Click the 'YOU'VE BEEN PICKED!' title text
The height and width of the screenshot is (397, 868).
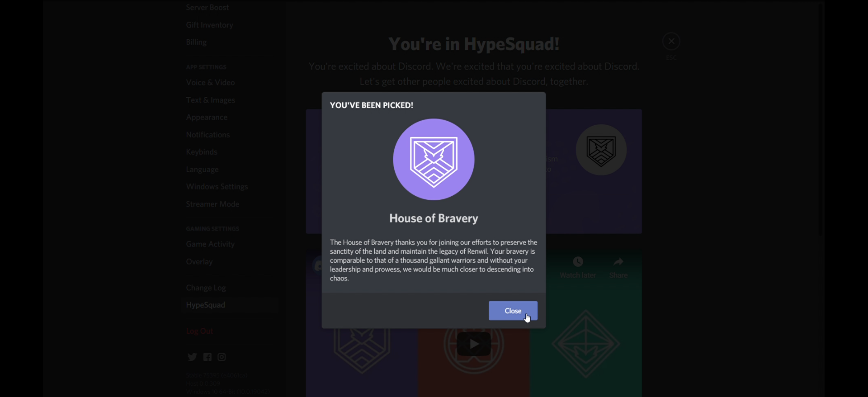tap(372, 105)
